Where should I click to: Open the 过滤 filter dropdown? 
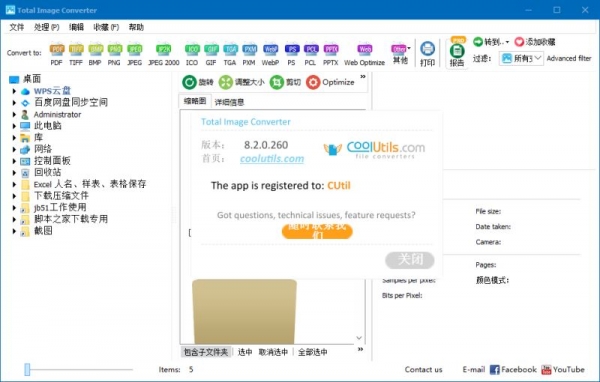[521, 59]
